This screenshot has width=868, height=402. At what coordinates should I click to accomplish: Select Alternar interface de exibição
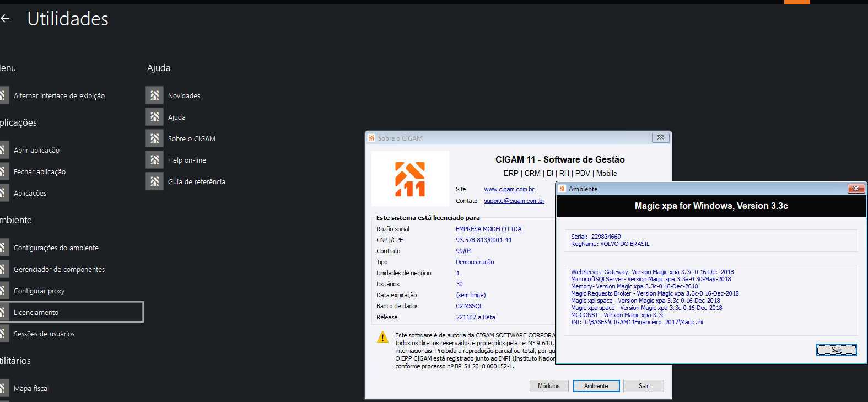pyautogui.click(x=59, y=95)
